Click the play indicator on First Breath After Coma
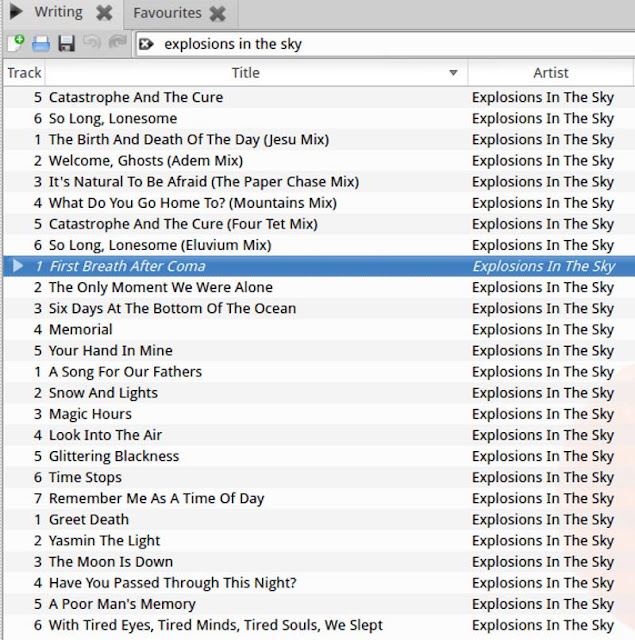This screenshot has width=635, height=640. [x=18, y=266]
